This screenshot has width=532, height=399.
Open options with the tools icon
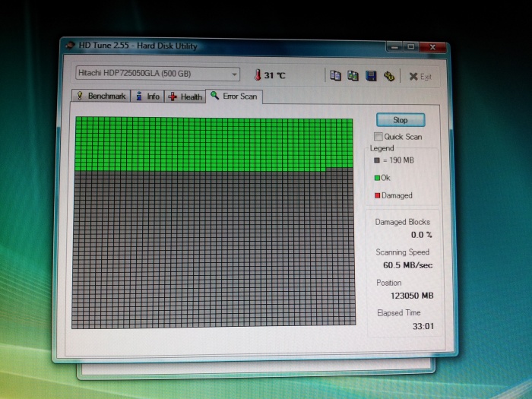tap(389, 76)
